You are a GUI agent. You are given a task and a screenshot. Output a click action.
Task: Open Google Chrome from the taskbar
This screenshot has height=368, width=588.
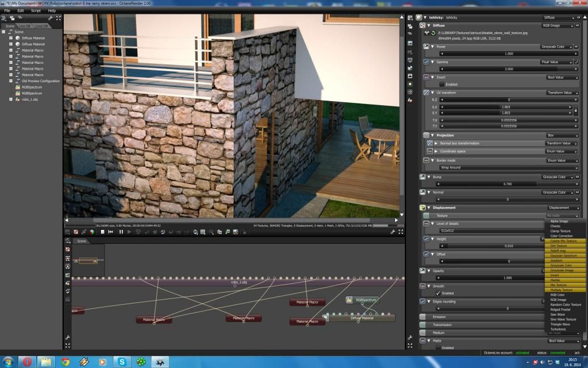[65, 362]
